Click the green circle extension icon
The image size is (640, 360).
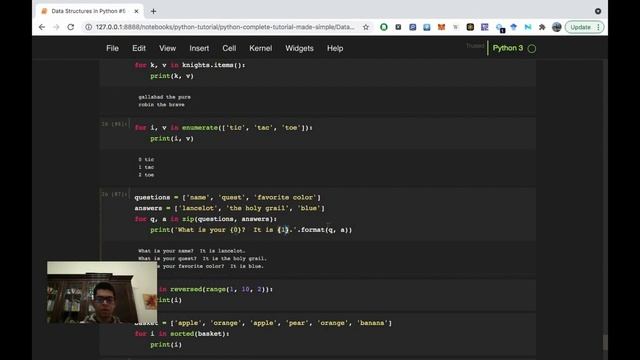coord(384,27)
